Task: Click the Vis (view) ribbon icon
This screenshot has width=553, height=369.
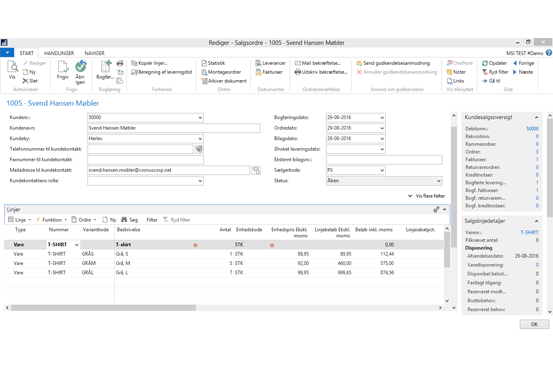Action: pos(12,70)
